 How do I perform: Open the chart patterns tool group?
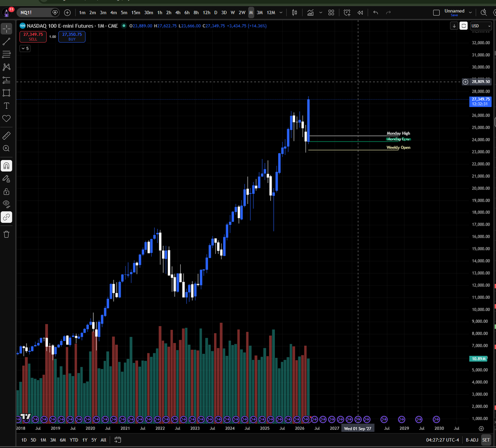point(6,67)
